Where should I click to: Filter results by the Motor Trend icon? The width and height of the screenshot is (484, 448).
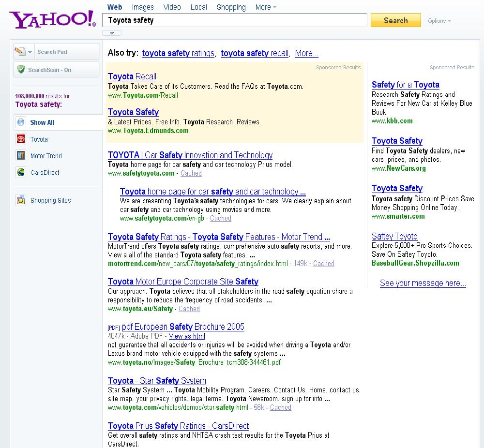[x=21, y=155]
